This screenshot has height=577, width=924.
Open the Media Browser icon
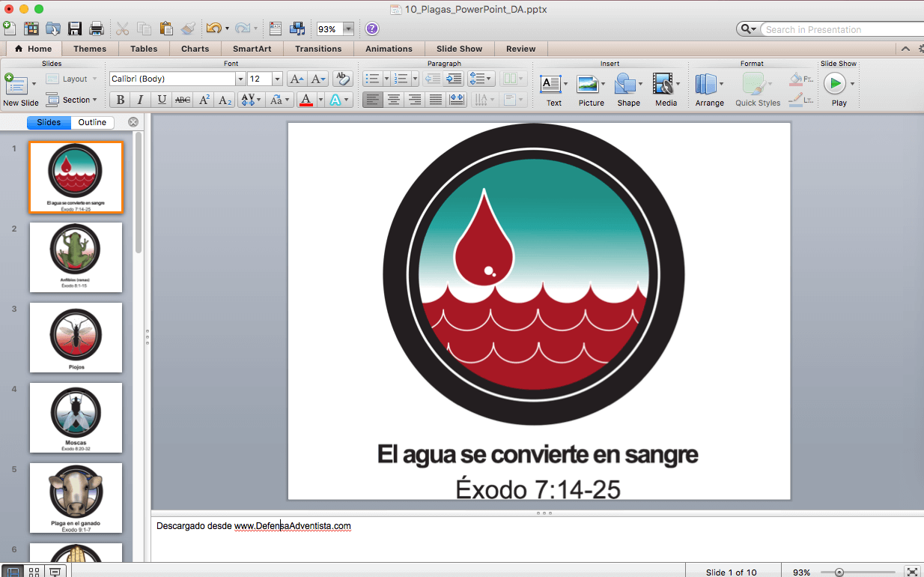click(297, 28)
